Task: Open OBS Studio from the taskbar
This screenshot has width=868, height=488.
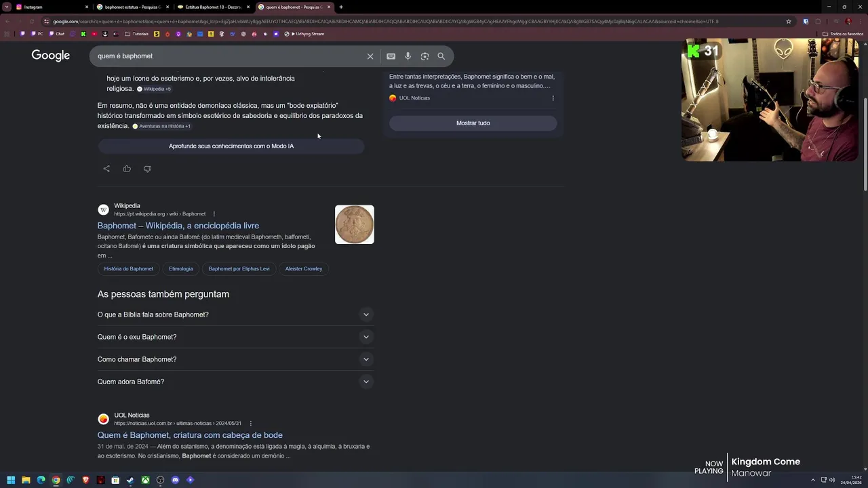Action: [160, 480]
